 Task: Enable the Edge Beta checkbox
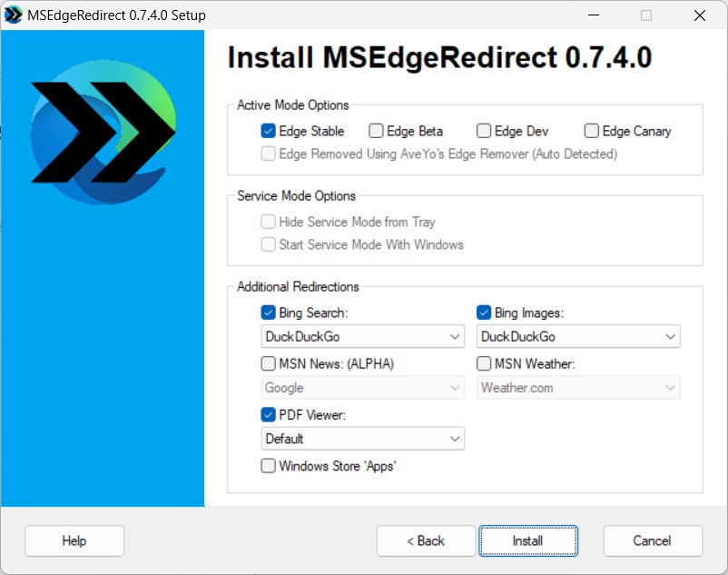tap(377, 131)
